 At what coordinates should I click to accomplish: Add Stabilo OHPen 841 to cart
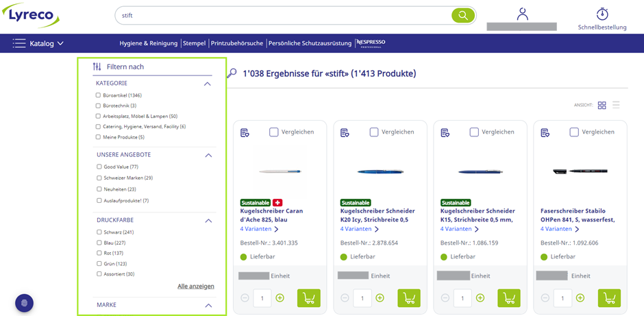pyautogui.click(x=610, y=298)
